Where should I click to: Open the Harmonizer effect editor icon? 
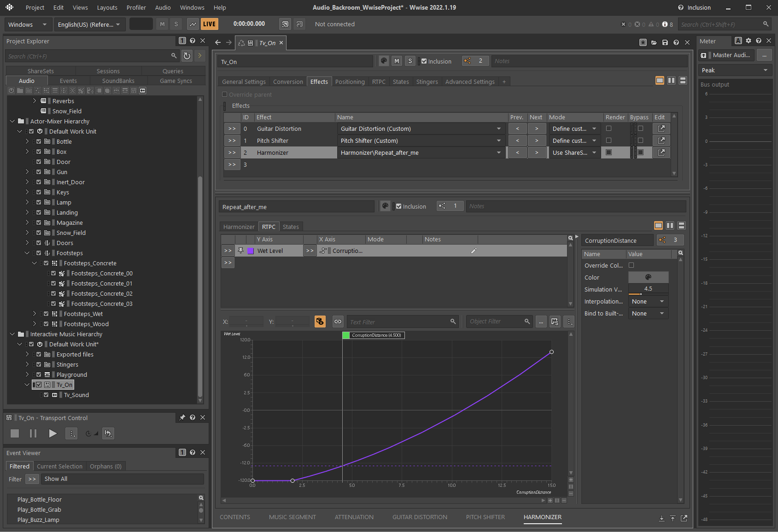(x=661, y=152)
